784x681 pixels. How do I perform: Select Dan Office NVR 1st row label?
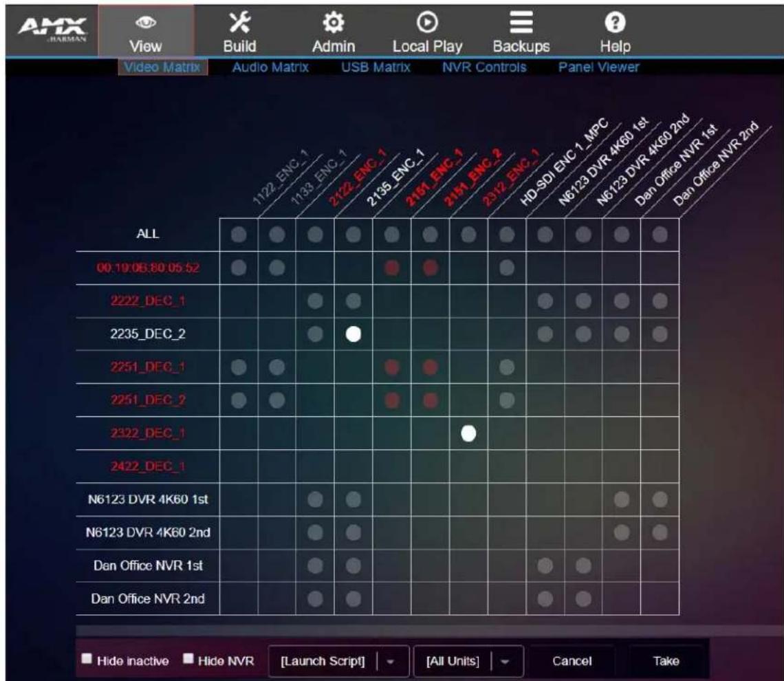[x=148, y=565]
